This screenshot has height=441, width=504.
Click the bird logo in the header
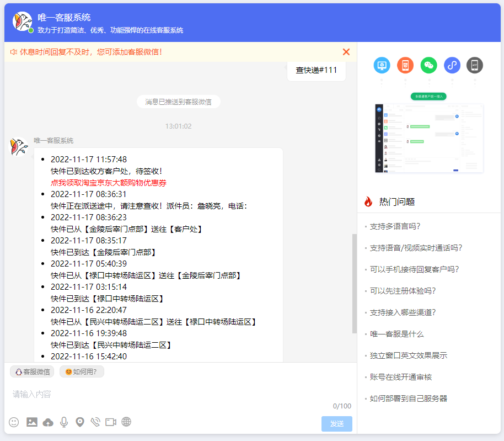coord(22,22)
